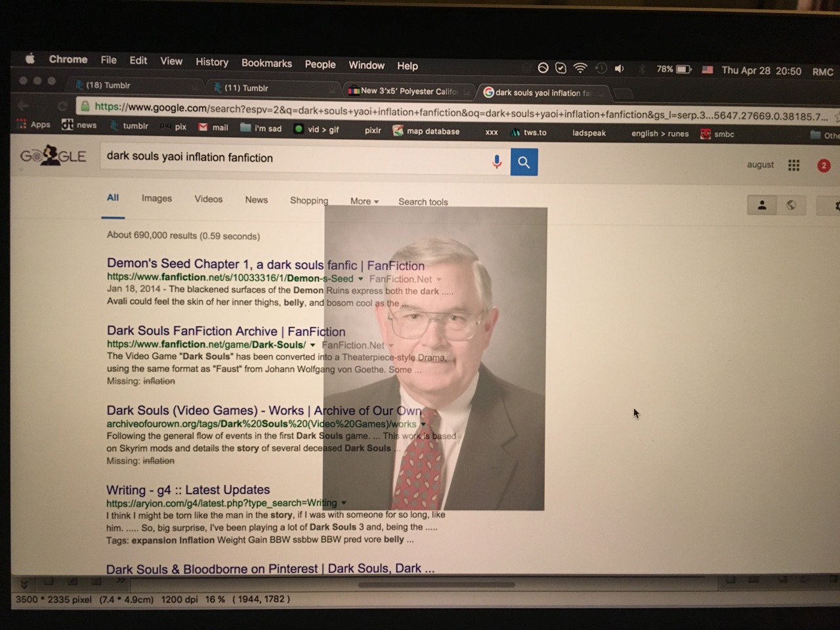Open Dark Souls Archive of Our Own result
The width and height of the screenshot is (840, 630).
(x=264, y=411)
